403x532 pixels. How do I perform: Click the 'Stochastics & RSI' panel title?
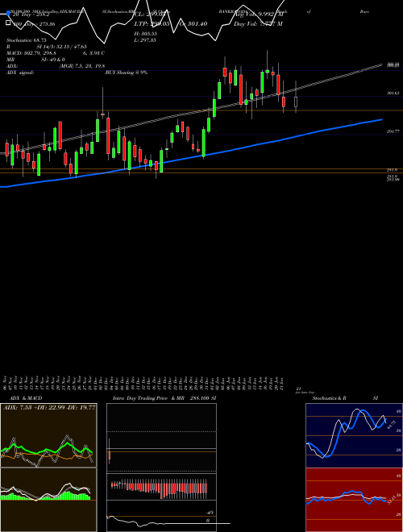[345, 398]
